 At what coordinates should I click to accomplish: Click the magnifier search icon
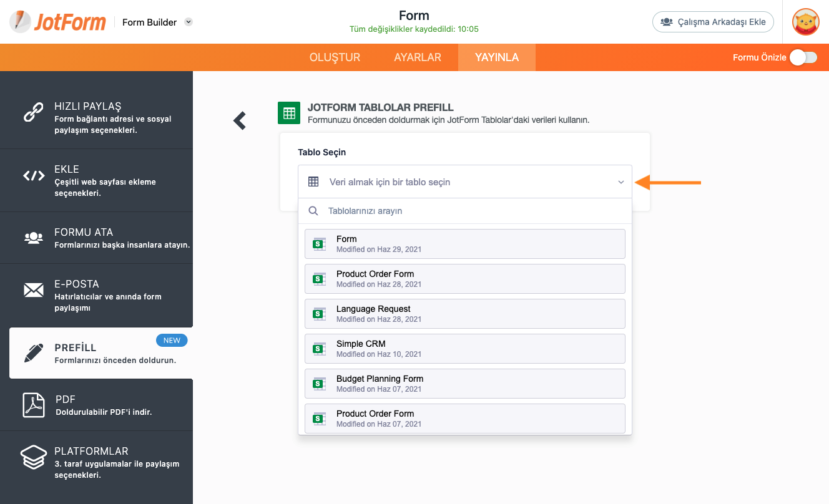point(314,211)
